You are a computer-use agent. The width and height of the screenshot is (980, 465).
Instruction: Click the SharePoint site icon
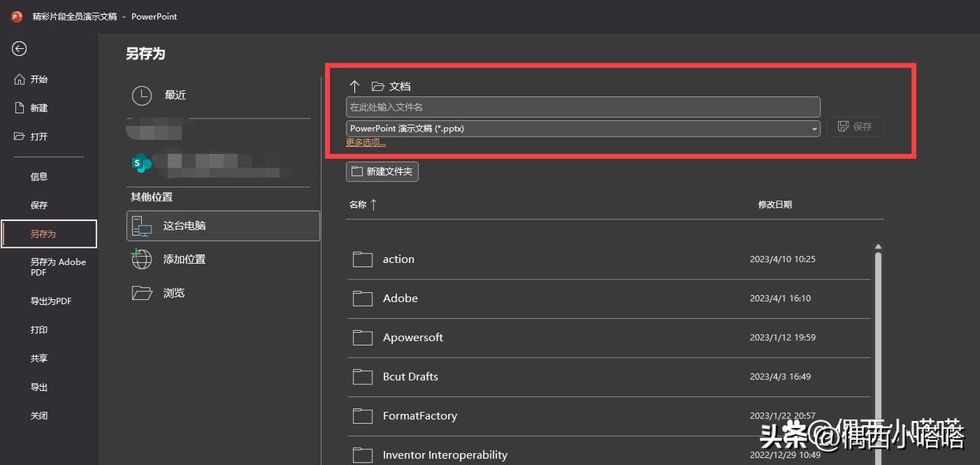tap(141, 163)
